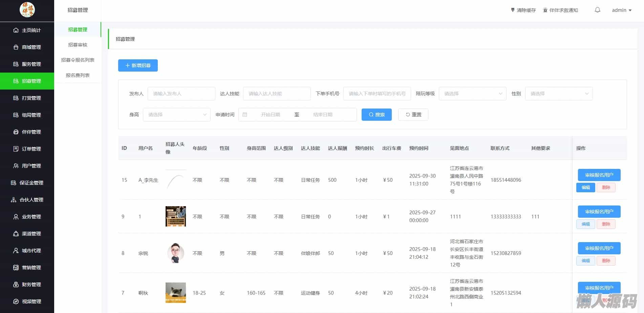The image size is (644, 313).
Task: Expand the 陪玩等级 dropdown
Action: point(472,94)
